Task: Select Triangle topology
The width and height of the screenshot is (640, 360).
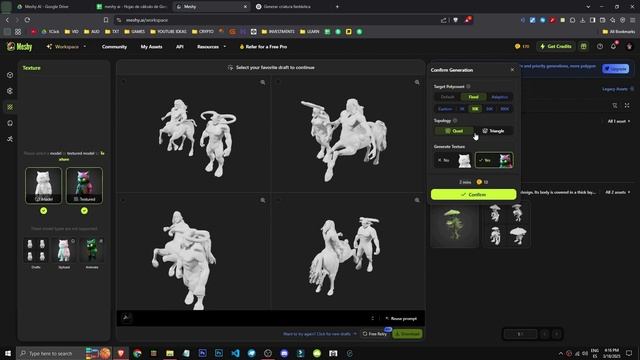Action: (x=493, y=131)
